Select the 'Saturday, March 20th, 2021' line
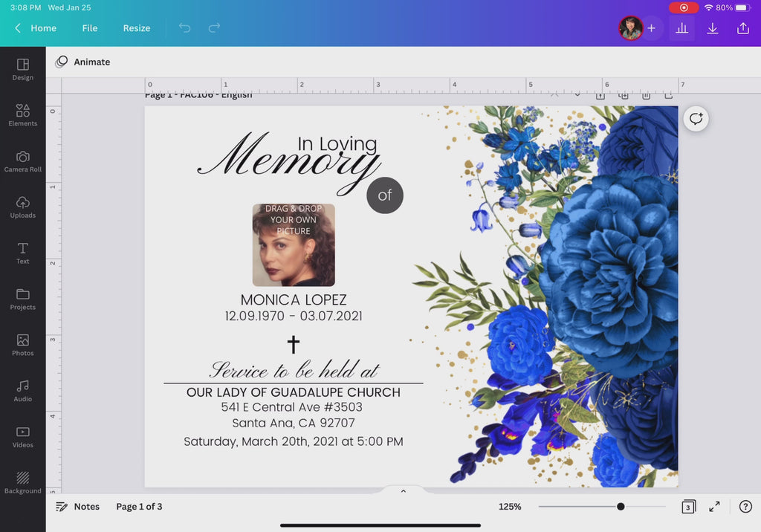 293,441
